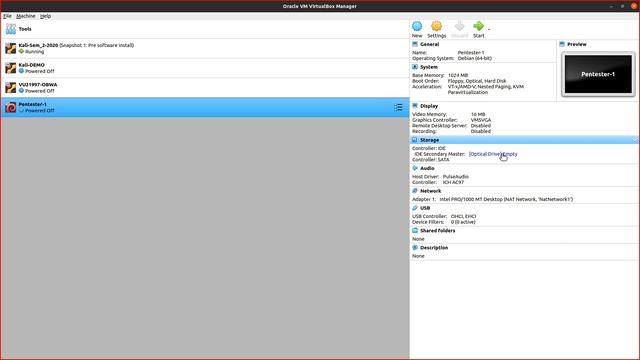Screen dimensions: 640x360
Task: Open the Display settings heading link
Action: click(429, 106)
